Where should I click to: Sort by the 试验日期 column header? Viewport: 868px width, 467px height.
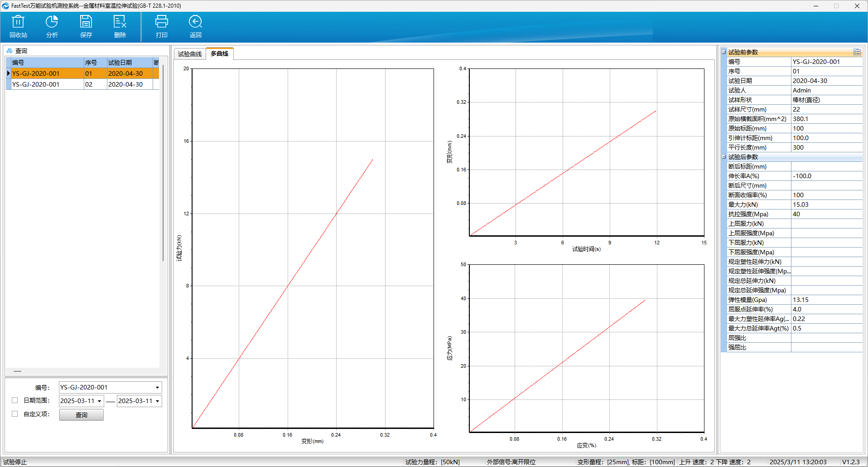pyautogui.click(x=130, y=63)
